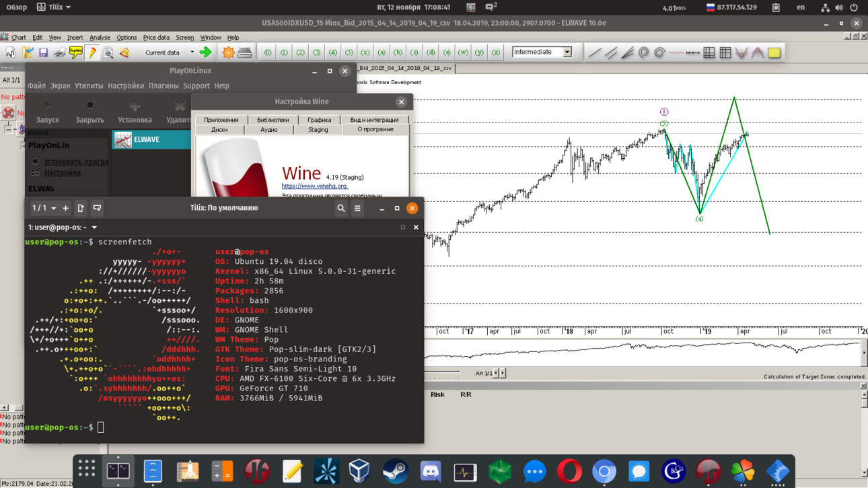Add a new Tilix session with plus button
Viewport: 868px width, 488px height.
[65, 208]
